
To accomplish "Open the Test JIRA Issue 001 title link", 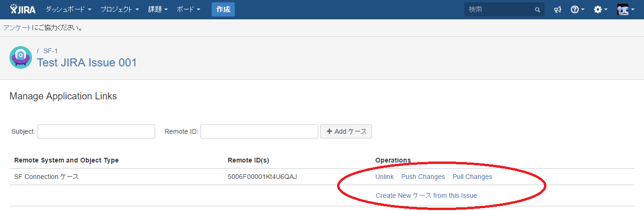I will [x=87, y=63].
